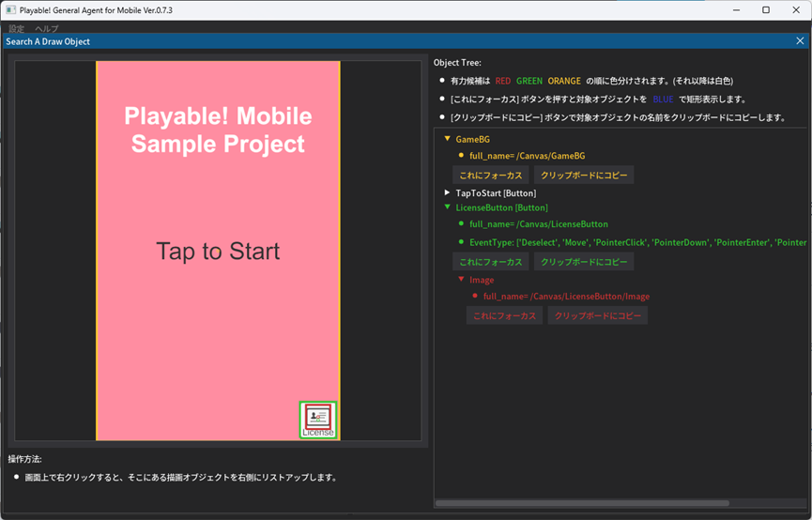The image size is (812, 520).
Task: Click green クリップボードにコピー for LicenseButton
Action: tap(584, 262)
